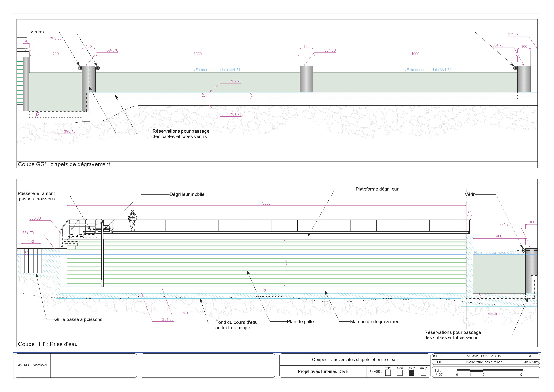
Task: Click the Grille passe à poissons hatch symbol
Action: [31, 261]
